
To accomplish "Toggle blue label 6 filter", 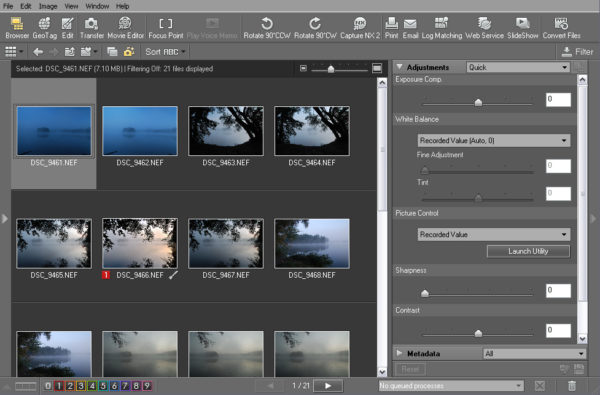I will (114, 386).
